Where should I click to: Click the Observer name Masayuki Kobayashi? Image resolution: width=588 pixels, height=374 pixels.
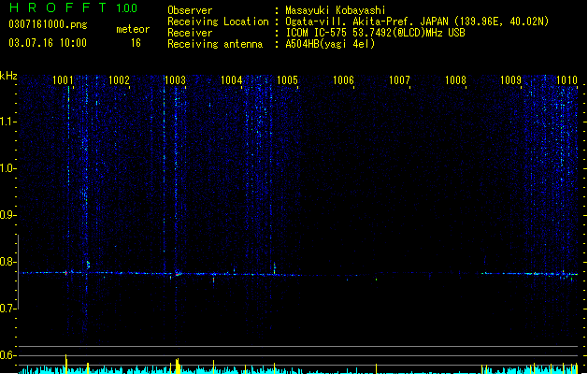coord(336,10)
